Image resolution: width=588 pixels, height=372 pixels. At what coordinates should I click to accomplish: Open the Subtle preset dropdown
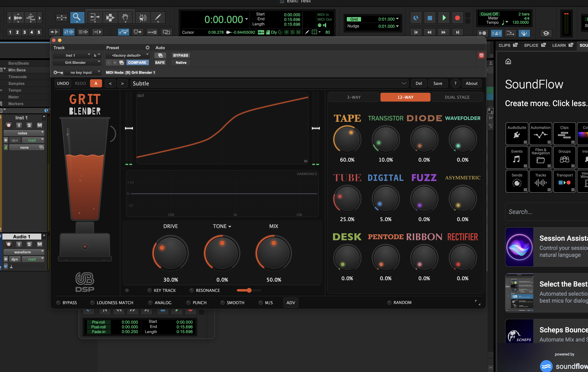404,83
